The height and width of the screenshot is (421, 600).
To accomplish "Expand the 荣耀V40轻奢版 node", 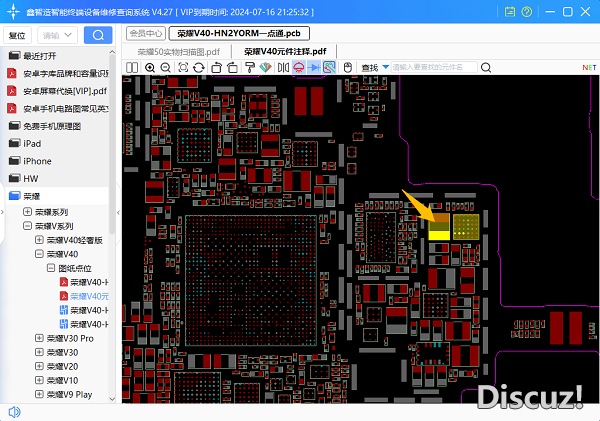I will click(39, 240).
